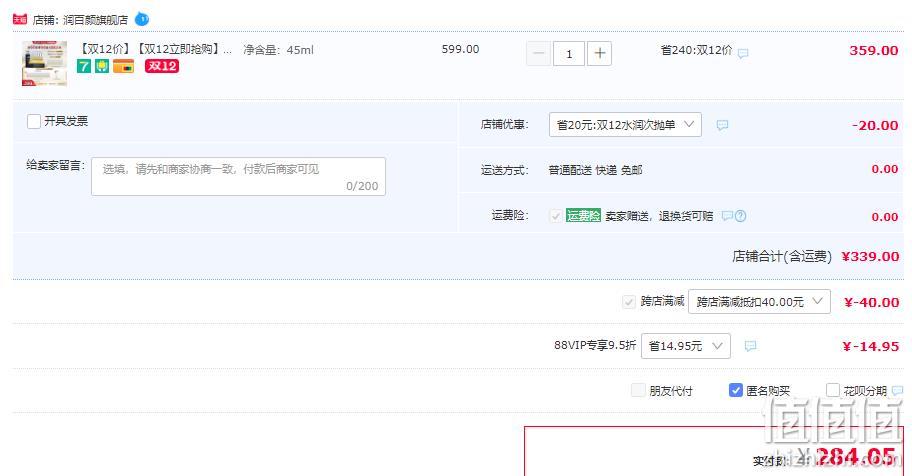Click the store name 润百颜旗舰店
Image resolution: width=912 pixels, height=476 pixels.
click(x=95, y=20)
